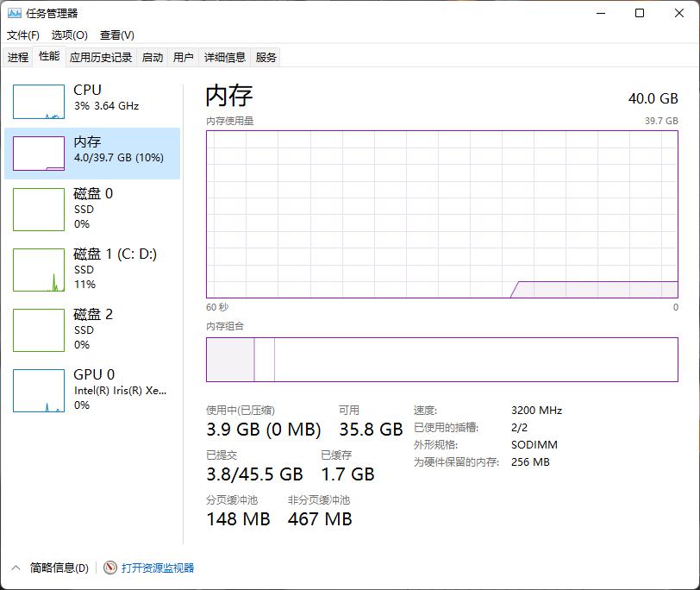Viewport: 700px width, 590px height.
Task: Open the 查看 (View) menu
Action: pos(117,35)
